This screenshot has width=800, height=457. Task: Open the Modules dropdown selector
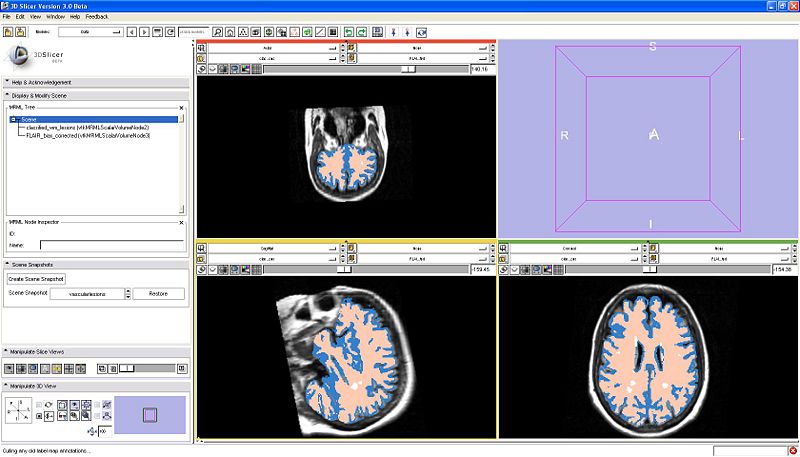coord(90,32)
